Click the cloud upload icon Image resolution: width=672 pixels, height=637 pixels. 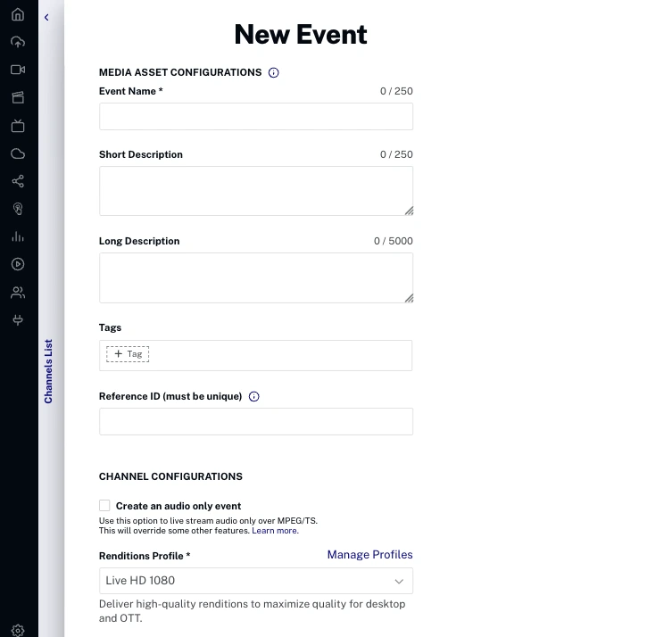click(17, 42)
